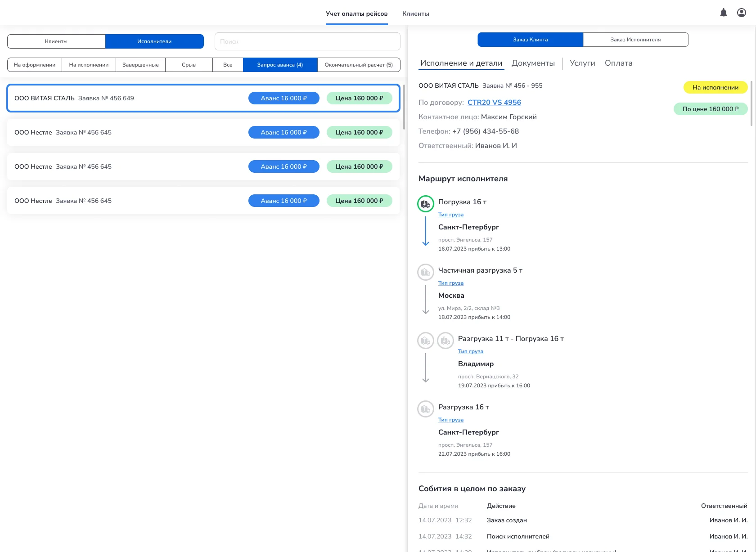Click 19.07.2023 прибыть к 16:00 text
Viewport: 756px width, 552px height.
tap(494, 386)
